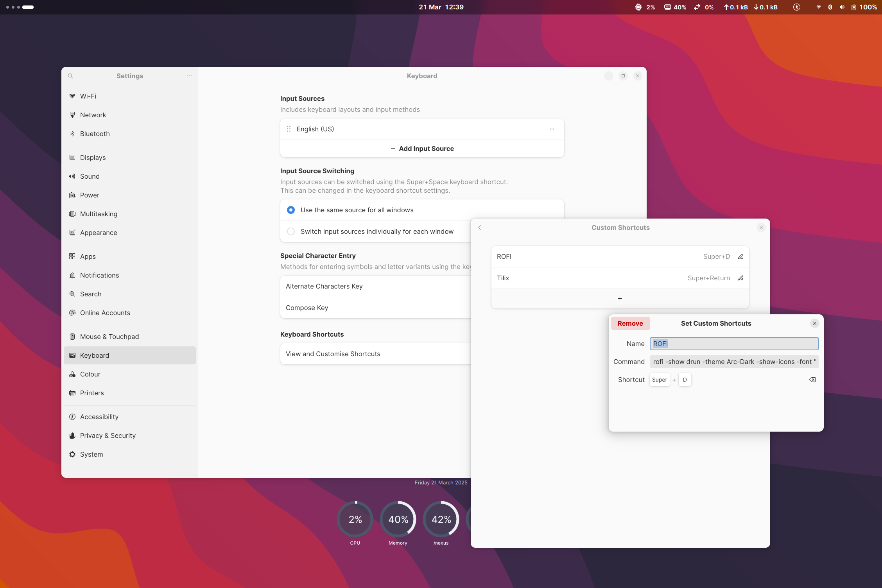882x588 pixels.
Task: Clear the Super+D shortcut with backspace icon
Action: 812,380
